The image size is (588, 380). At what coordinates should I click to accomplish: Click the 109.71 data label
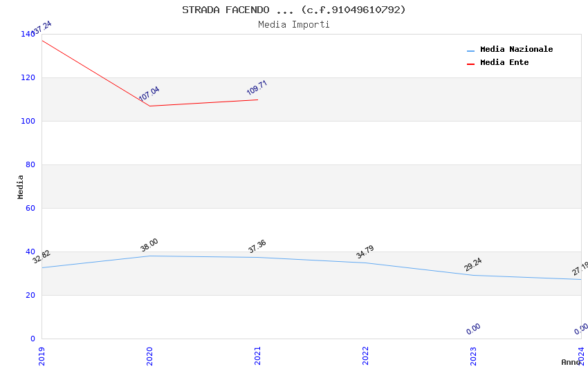click(257, 88)
